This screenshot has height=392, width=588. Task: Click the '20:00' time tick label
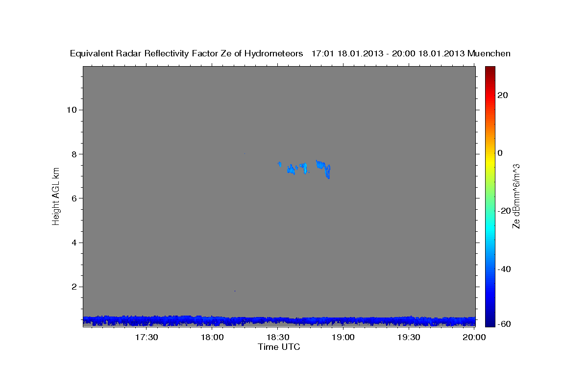[474, 338]
